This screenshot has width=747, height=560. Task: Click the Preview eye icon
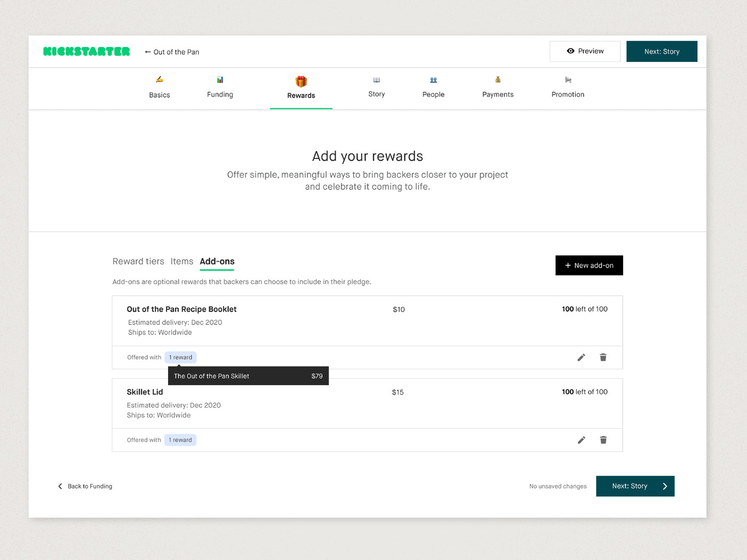570,51
